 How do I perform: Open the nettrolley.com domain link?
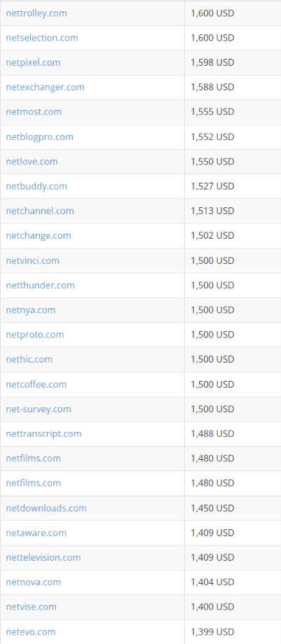(36, 13)
